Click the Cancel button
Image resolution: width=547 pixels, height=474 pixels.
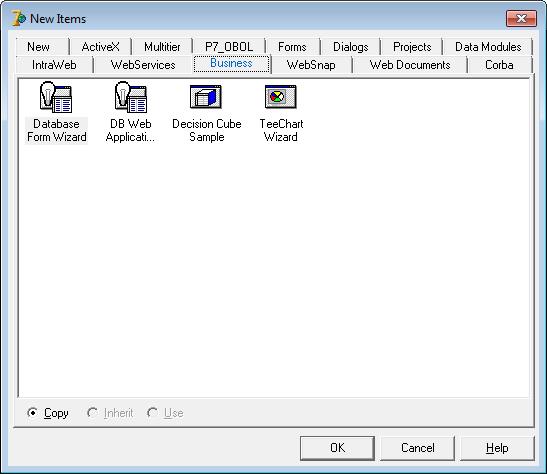(418, 448)
